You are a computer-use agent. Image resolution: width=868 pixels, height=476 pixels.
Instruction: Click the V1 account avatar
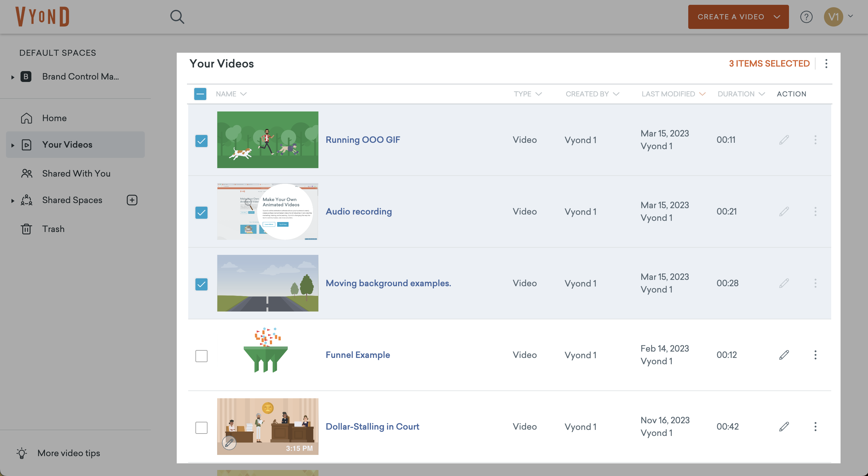833,17
